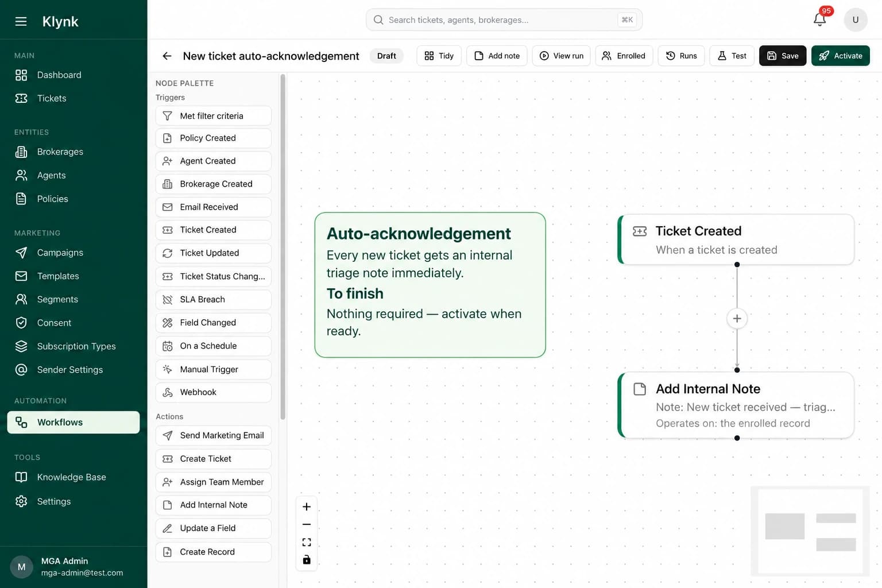Viewport: 882px width, 588px height.
Task: Pick the Ticket Status Changed trigger
Action: pyautogui.click(x=213, y=276)
